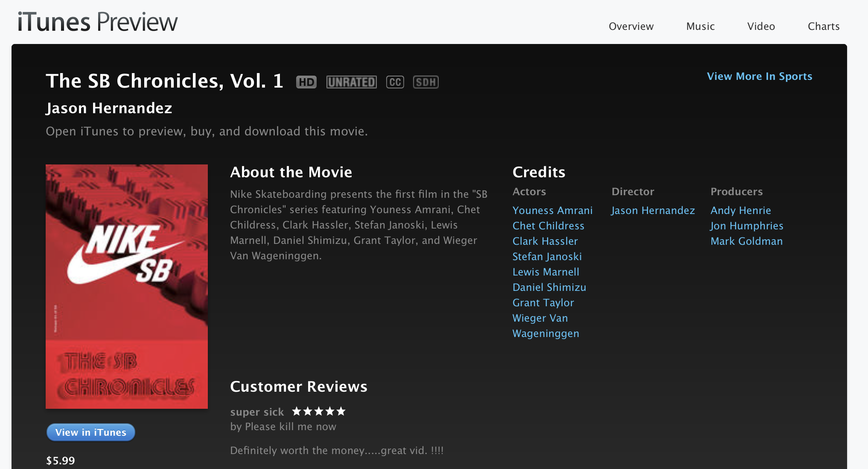Open the Overview tab
Viewport: 868px width, 469px height.
(631, 26)
